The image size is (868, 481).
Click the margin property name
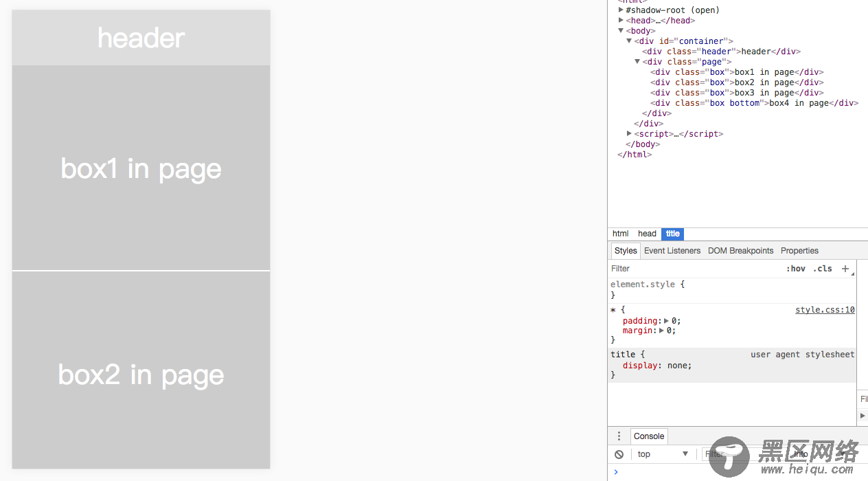pos(638,331)
